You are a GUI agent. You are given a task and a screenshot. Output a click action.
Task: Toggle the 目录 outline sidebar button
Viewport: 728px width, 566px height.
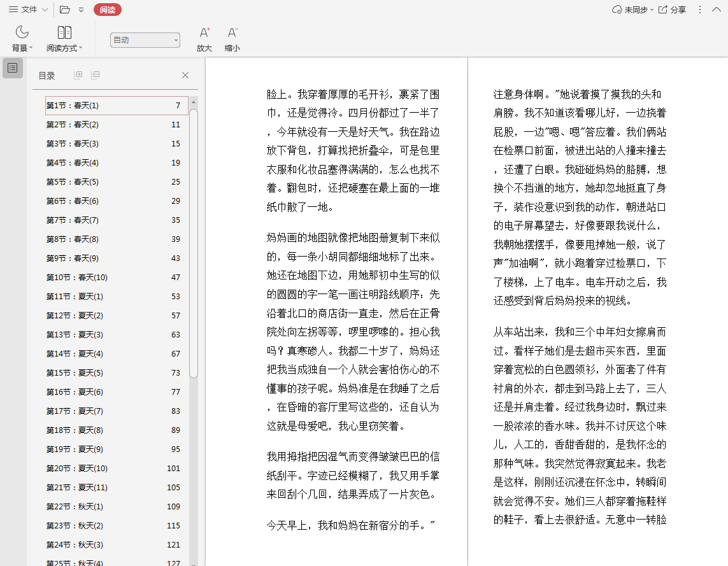tap(12, 68)
